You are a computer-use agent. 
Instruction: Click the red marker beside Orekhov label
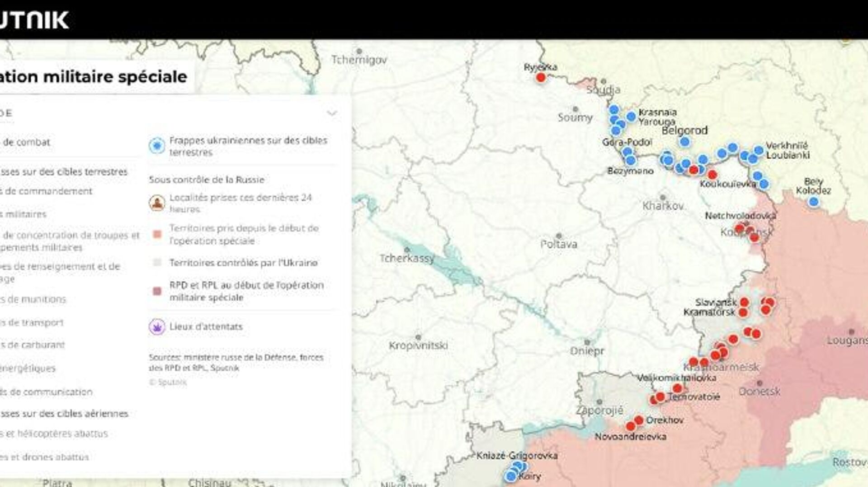tap(638, 421)
